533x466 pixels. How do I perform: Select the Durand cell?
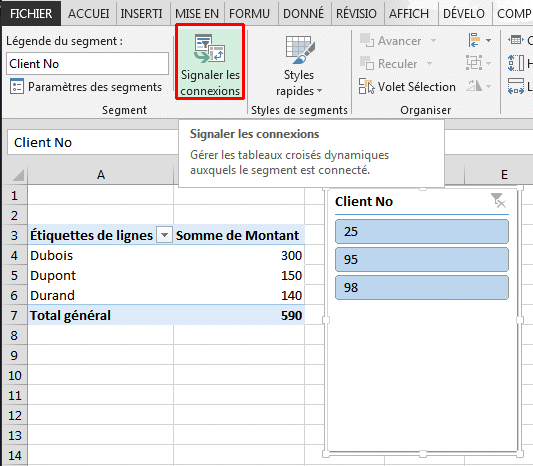coord(101,295)
